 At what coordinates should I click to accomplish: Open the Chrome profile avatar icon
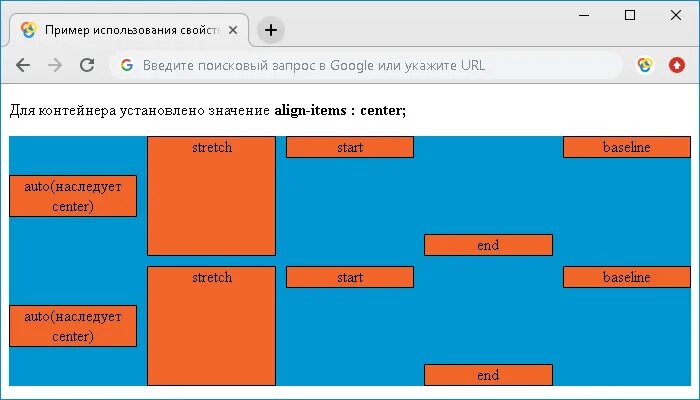click(645, 65)
